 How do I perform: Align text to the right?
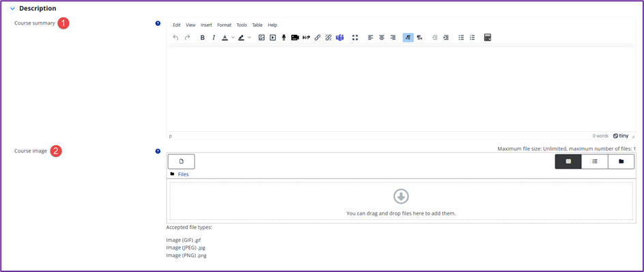[x=393, y=38]
